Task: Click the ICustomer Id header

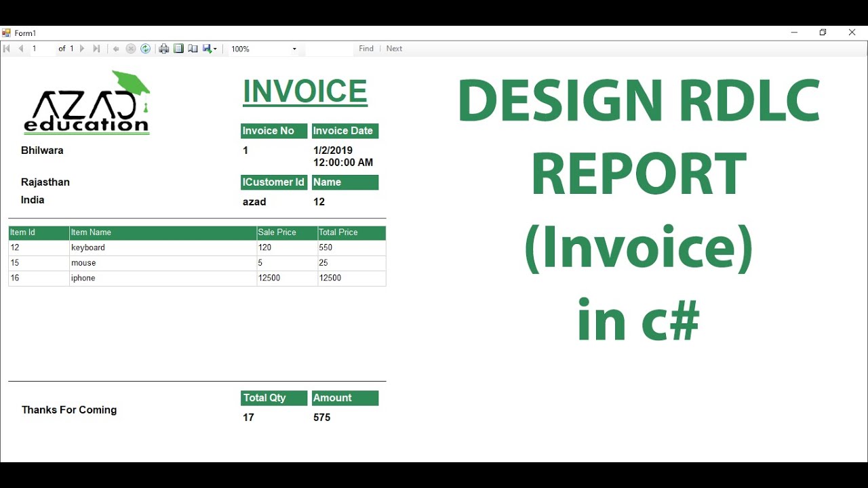Action: [274, 182]
